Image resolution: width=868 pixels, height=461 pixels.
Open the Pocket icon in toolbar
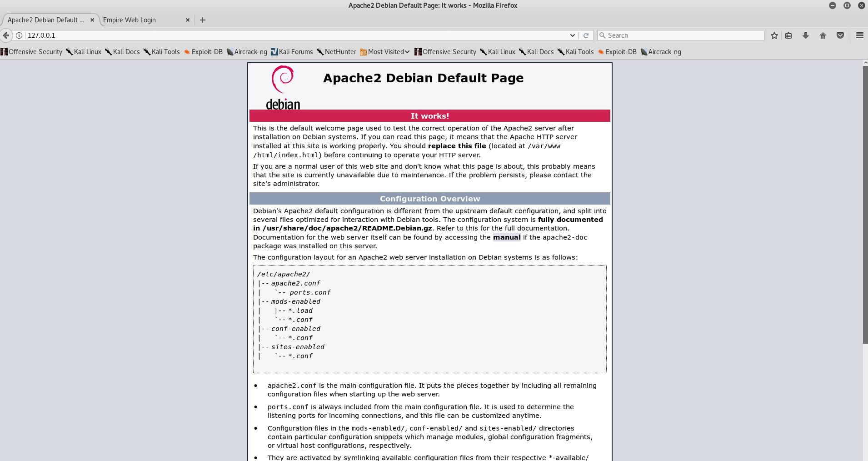(840, 35)
